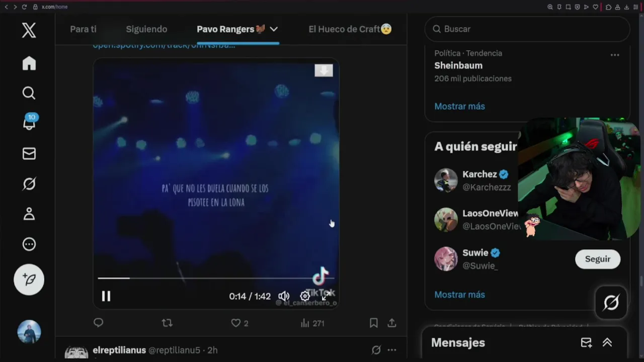Seek on the video progress bar
The width and height of the screenshot is (644, 362).
tap(215, 278)
